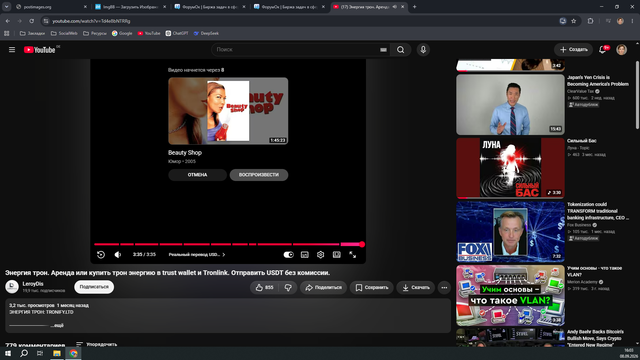Dislike the video
The height and width of the screenshot is (360, 640).
tap(288, 287)
